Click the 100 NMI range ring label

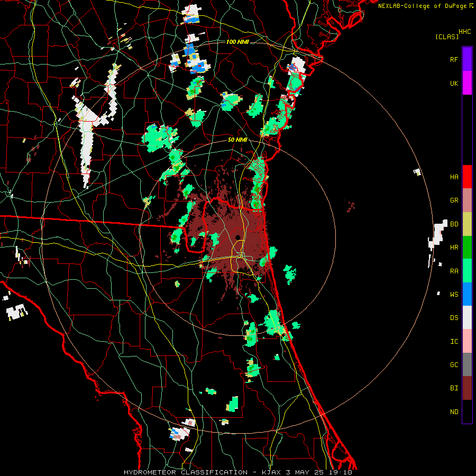click(x=237, y=42)
